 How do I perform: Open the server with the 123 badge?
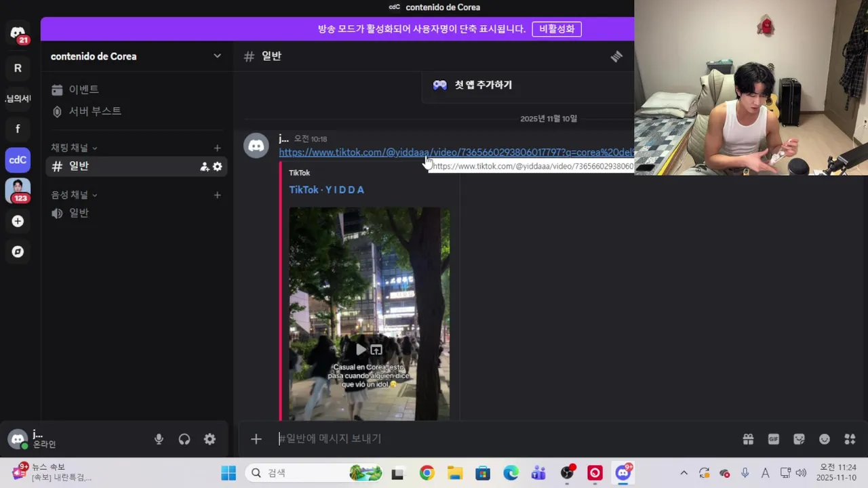pos(18,190)
